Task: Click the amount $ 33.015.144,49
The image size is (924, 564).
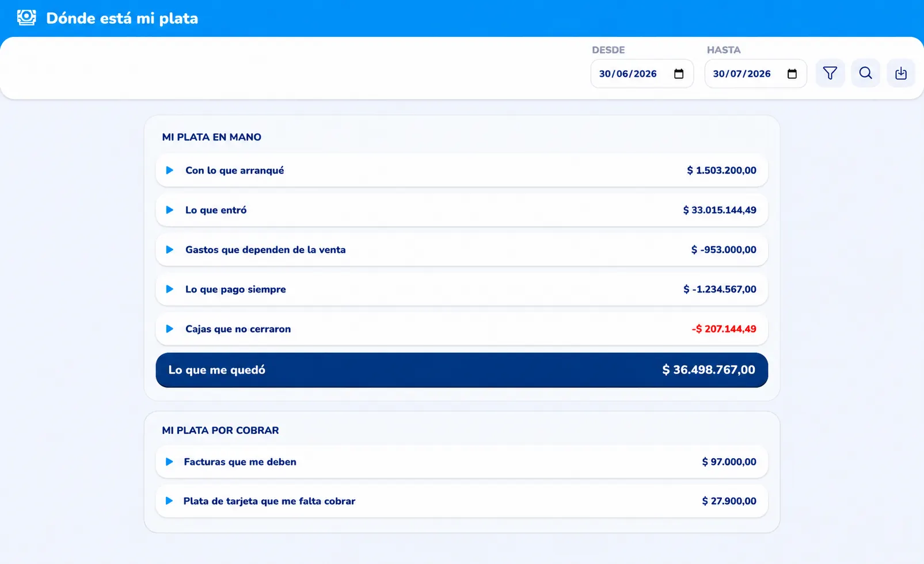Action: pyautogui.click(x=720, y=210)
